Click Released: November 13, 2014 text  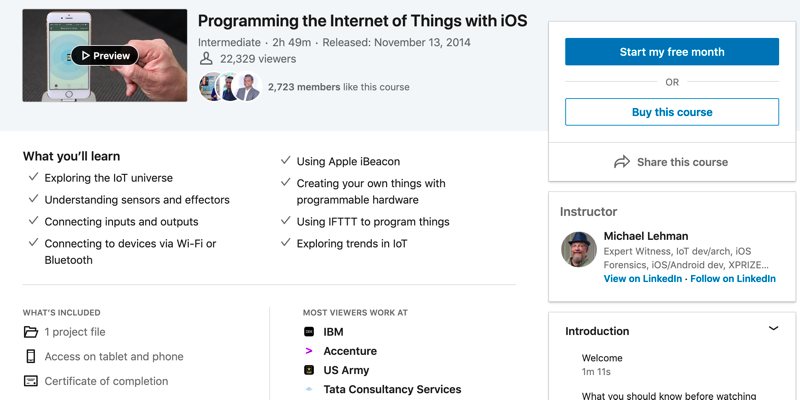click(x=396, y=42)
